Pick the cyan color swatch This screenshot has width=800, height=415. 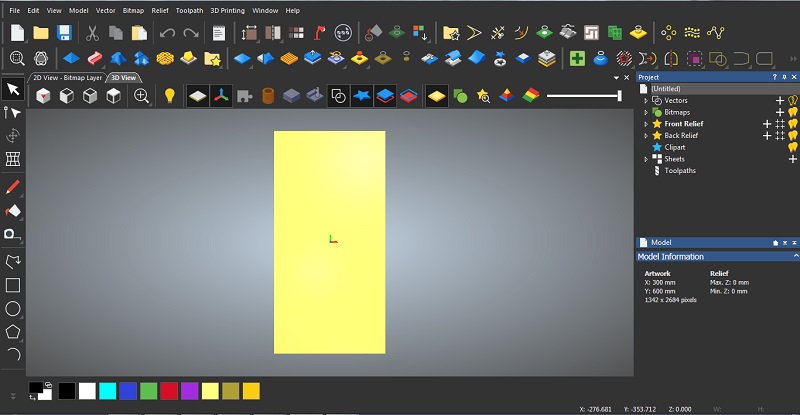107,391
